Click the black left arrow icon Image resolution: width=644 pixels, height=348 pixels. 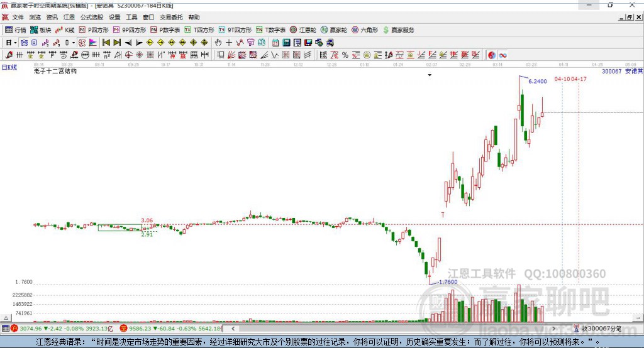click(128, 43)
